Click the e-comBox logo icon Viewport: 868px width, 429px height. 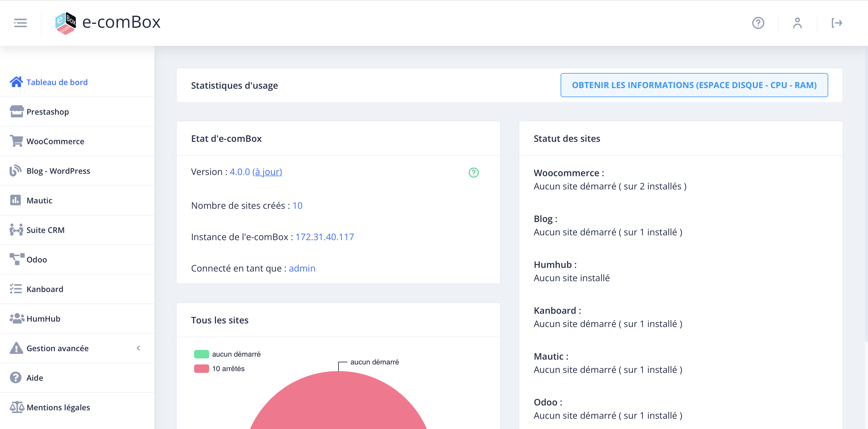pyautogui.click(x=65, y=23)
